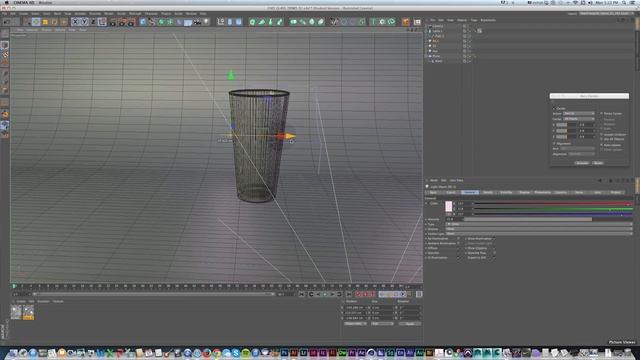Click the first green sculpt icon in toolbar

(253, 22)
